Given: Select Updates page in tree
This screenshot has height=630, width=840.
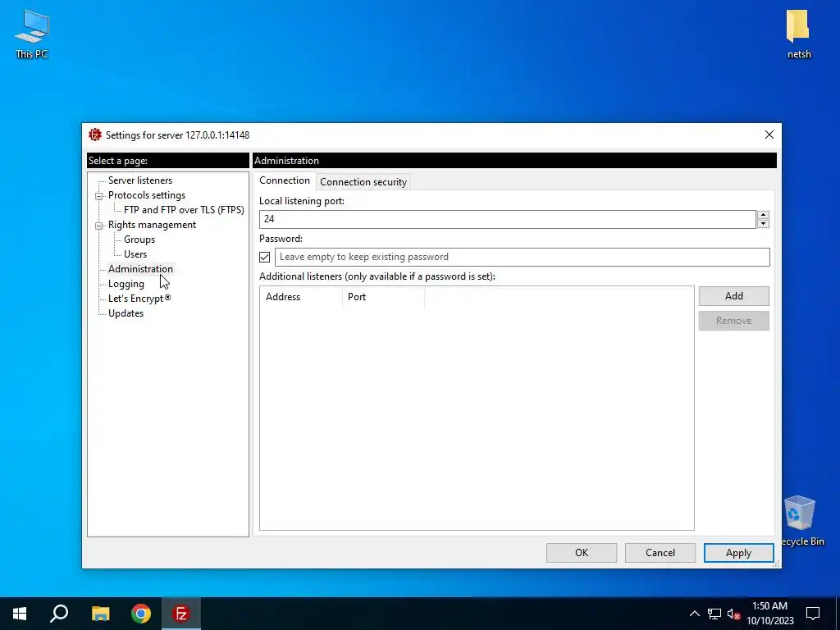Looking at the screenshot, I should point(126,313).
